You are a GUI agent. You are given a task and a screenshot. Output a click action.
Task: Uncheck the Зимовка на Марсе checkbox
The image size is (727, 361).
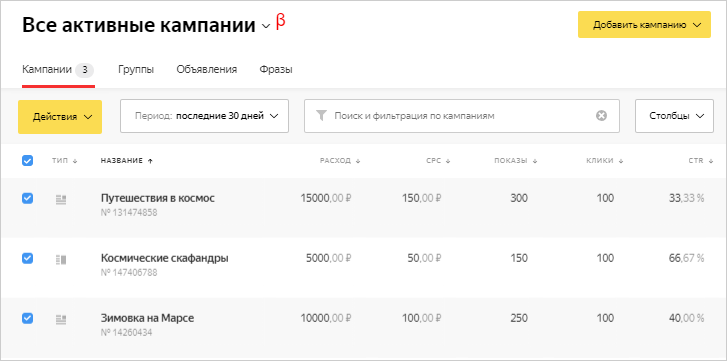[27, 318]
